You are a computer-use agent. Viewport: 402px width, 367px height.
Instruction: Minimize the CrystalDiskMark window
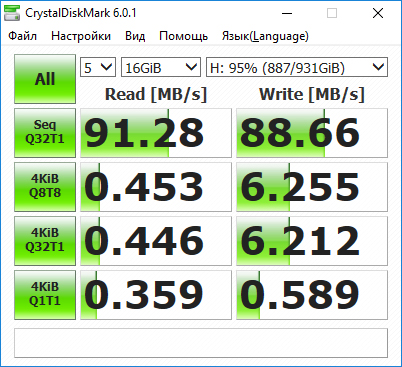287,13
